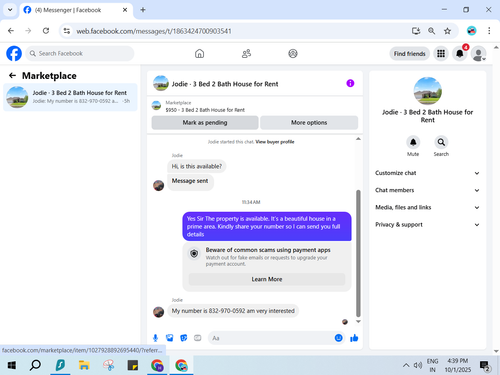The height and width of the screenshot is (375, 500).
Task: Click the Find friends button
Action: click(409, 54)
